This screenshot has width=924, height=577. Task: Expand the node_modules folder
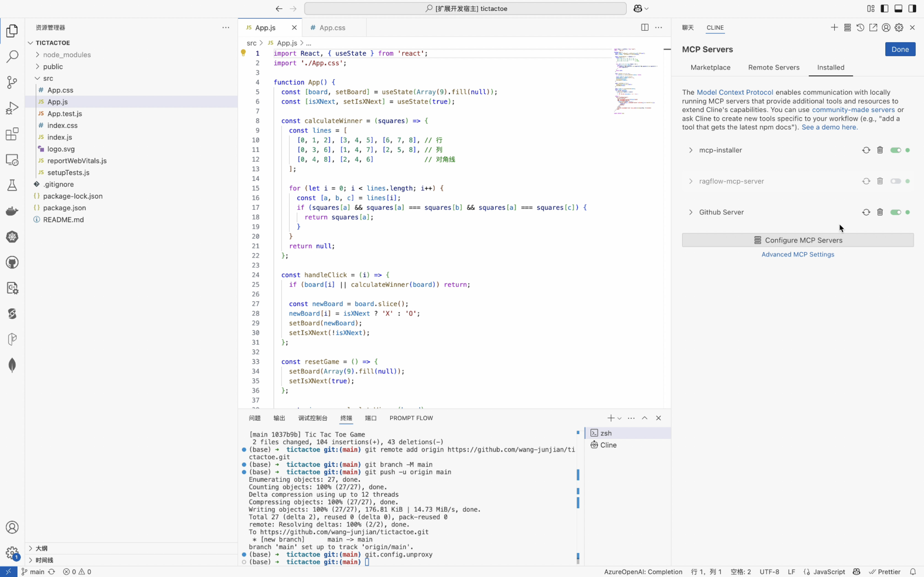(67, 55)
